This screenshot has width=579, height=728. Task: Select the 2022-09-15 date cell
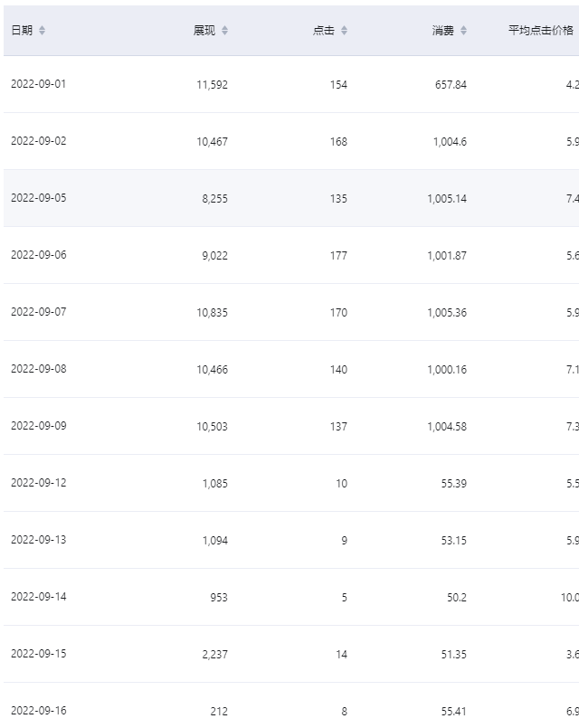(39, 654)
